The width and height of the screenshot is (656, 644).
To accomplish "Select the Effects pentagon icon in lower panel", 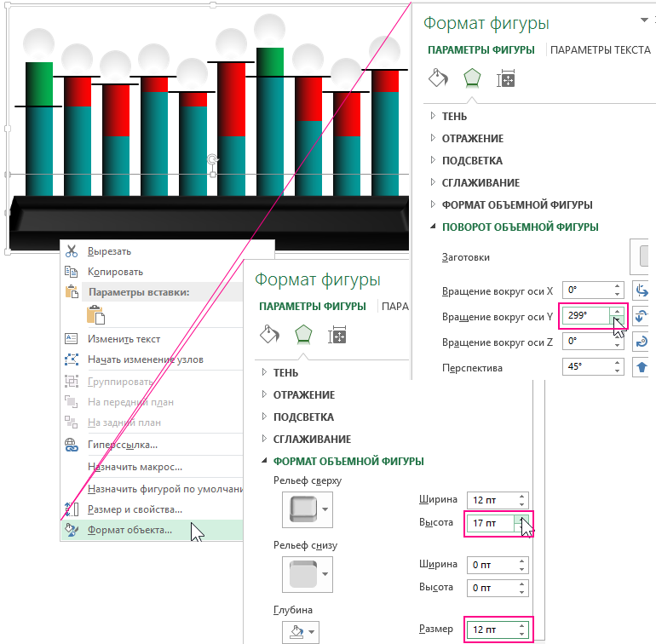I will 304,335.
